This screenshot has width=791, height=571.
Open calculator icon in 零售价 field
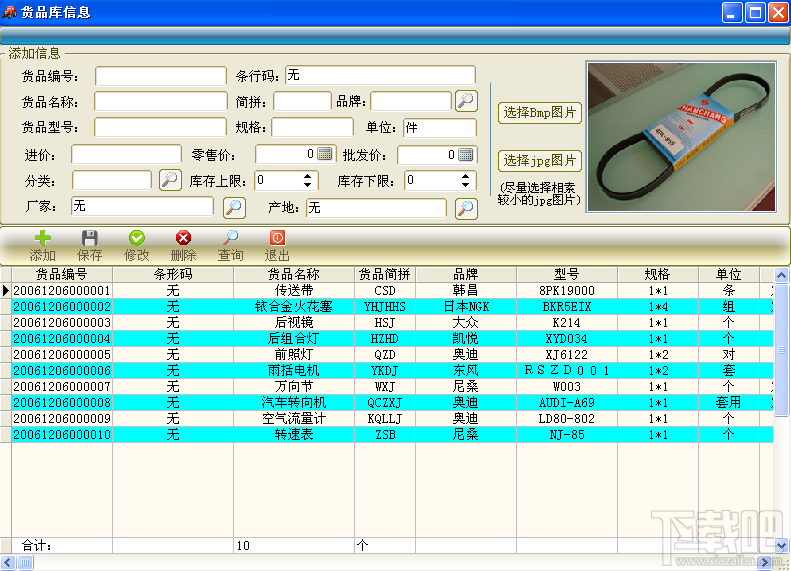point(325,154)
